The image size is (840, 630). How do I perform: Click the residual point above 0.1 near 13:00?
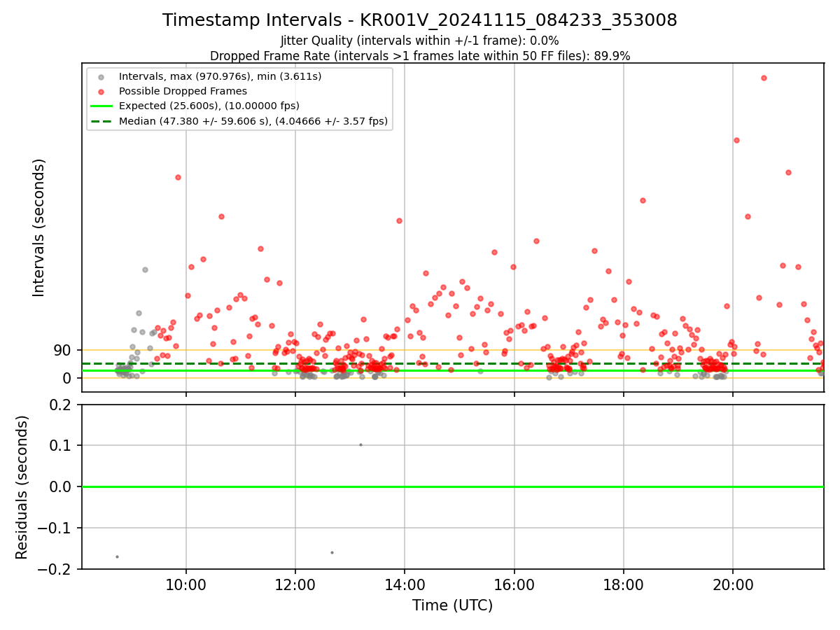[x=360, y=444]
